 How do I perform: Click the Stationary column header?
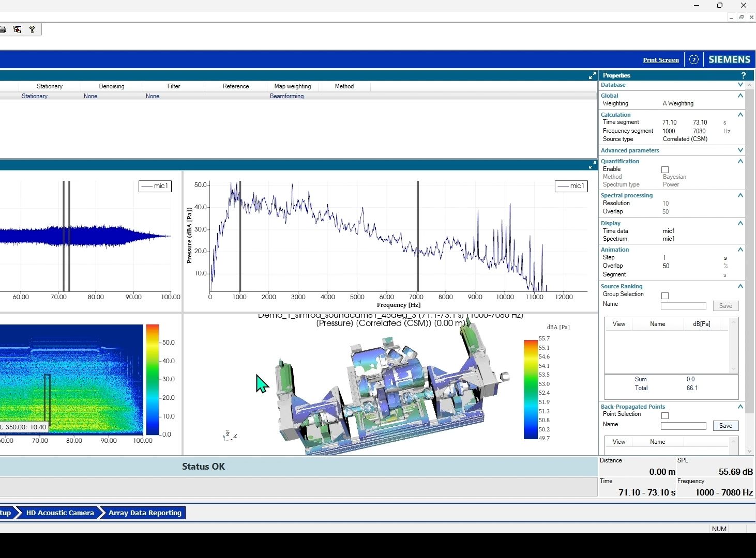coord(50,86)
